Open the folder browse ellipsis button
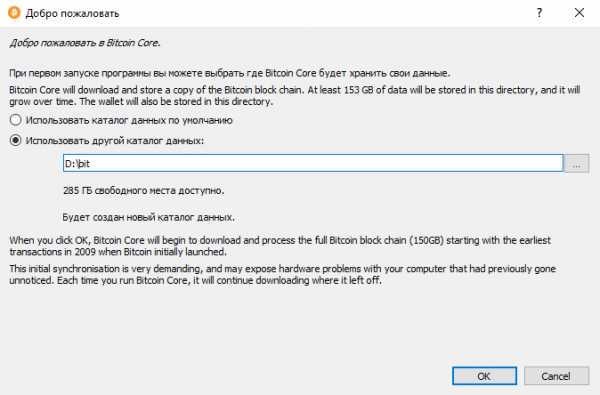600x395 pixels. pyautogui.click(x=576, y=163)
